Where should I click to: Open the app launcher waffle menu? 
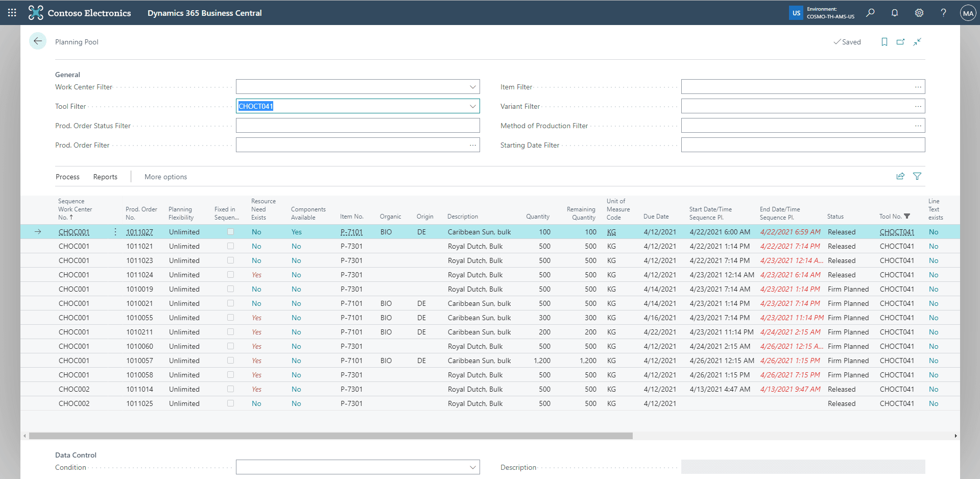point(12,13)
